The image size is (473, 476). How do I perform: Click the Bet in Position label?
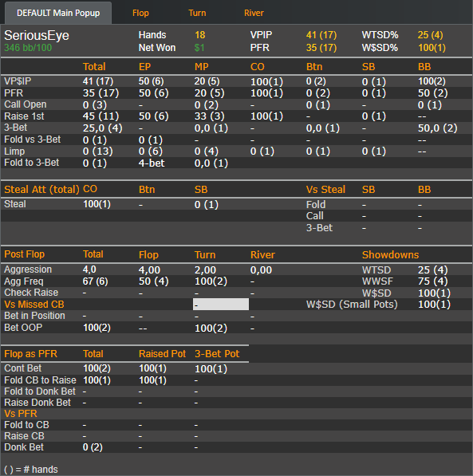(x=34, y=316)
